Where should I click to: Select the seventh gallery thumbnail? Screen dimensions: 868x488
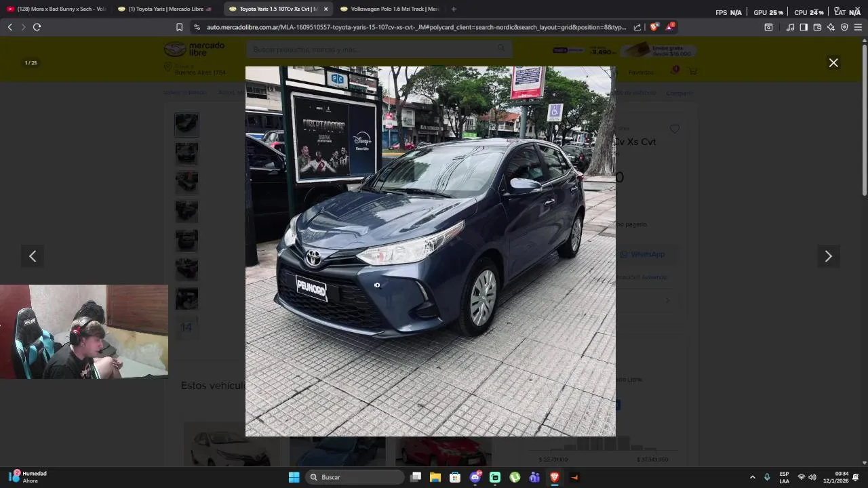(x=186, y=299)
